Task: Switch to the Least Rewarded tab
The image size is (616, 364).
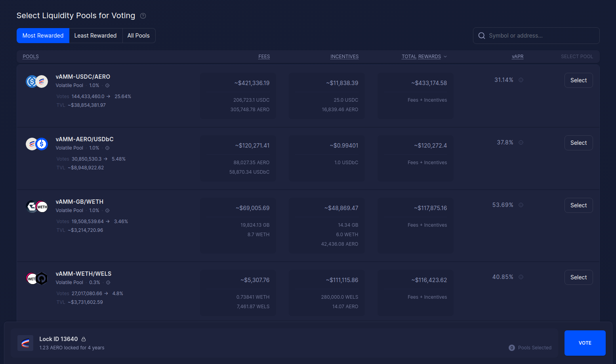Action: [95, 36]
